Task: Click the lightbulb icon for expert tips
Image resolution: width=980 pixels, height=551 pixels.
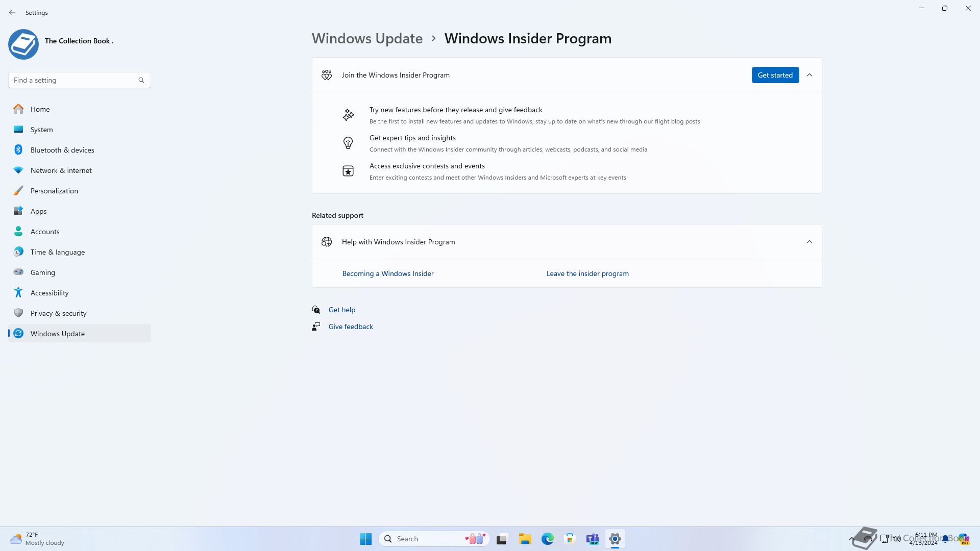Action: pyautogui.click(x=348, y=143)
